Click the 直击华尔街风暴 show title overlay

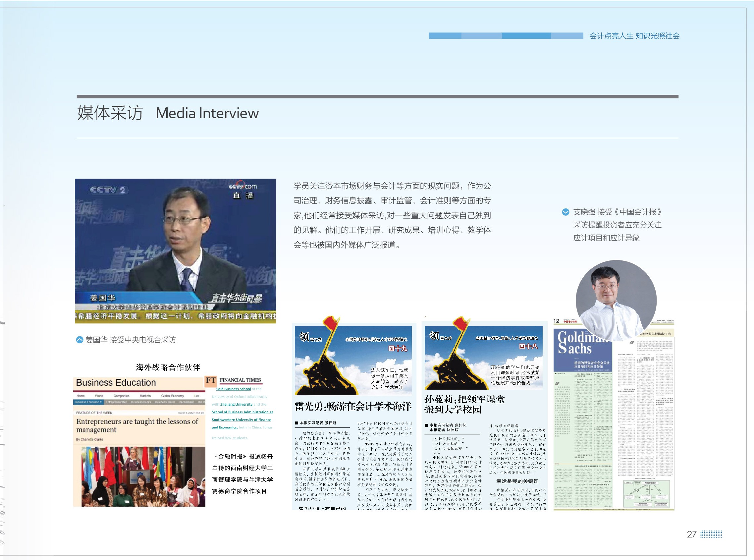[236, 299]
